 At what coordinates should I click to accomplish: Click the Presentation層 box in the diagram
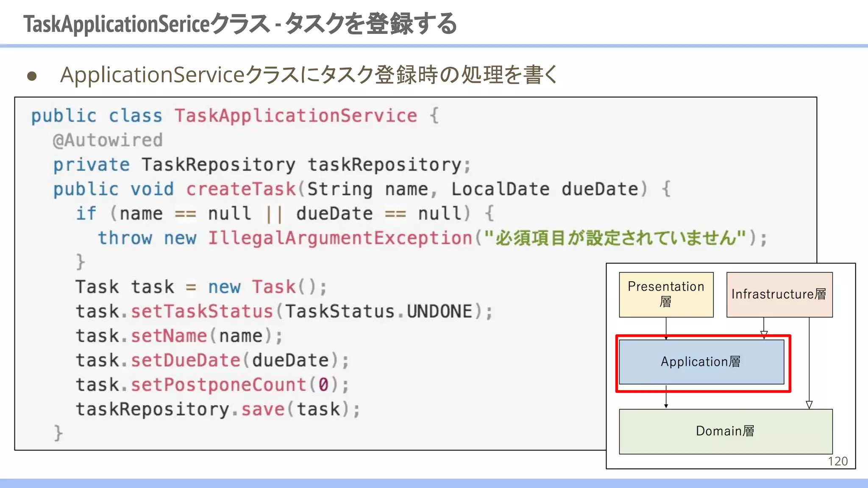point(666,294)
